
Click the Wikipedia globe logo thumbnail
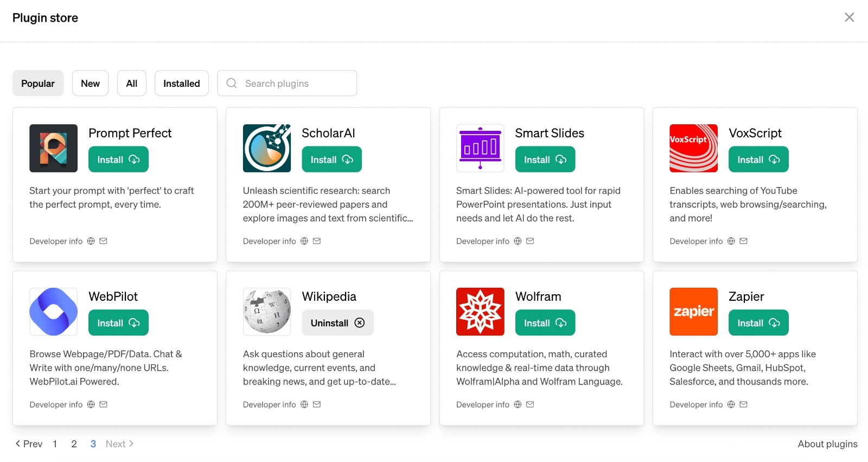click(266, 312)
